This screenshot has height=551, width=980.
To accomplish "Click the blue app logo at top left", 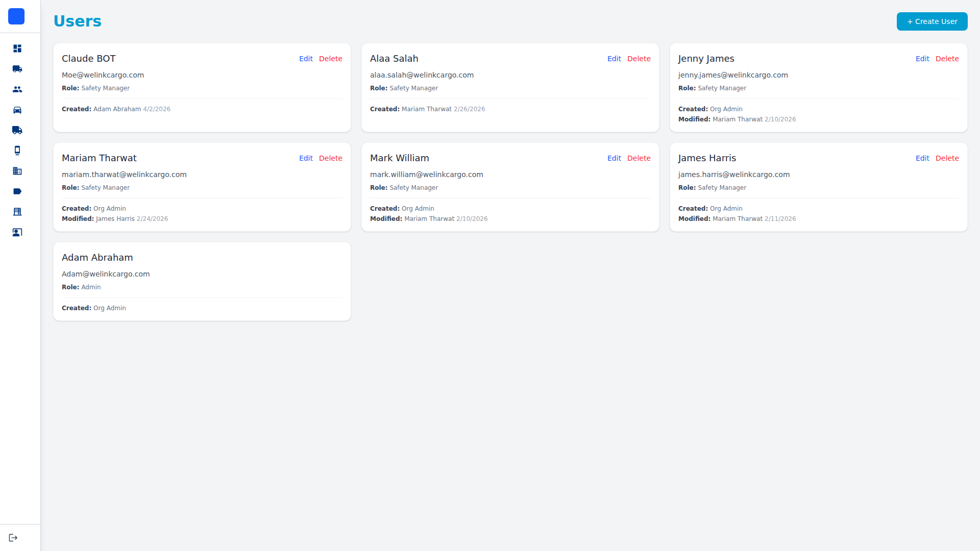I will (x=16, y=16).
